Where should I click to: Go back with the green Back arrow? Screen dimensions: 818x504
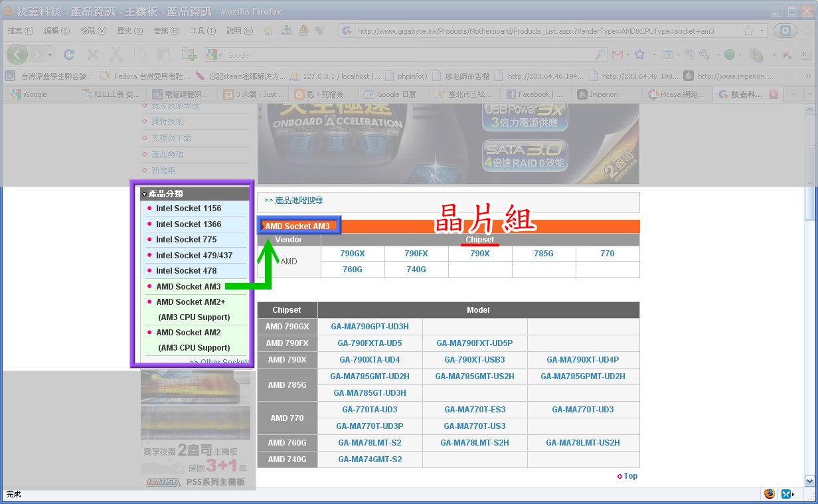tap(17, 54)
